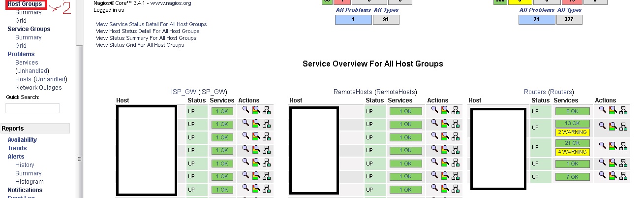Open magnifier icon in first ISP_GW host row
Image resolution: width=644 pixels, height=198 pixels.
pos(245,111)
